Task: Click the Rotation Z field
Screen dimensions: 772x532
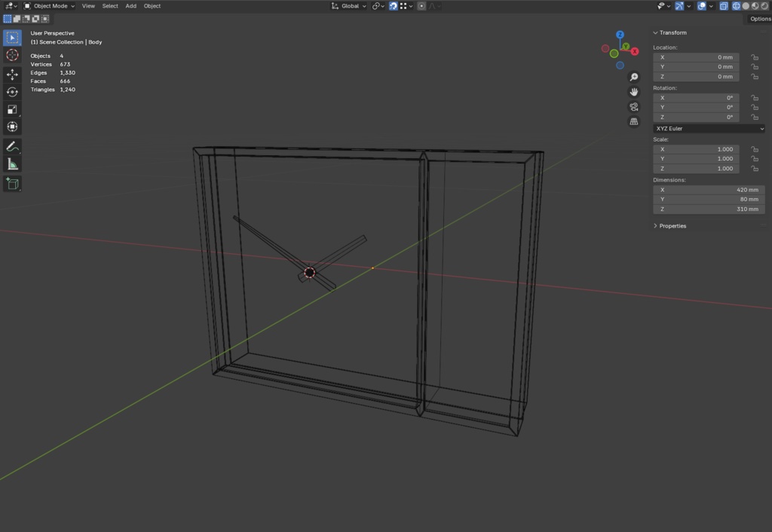Action: (x=696, y=117)
